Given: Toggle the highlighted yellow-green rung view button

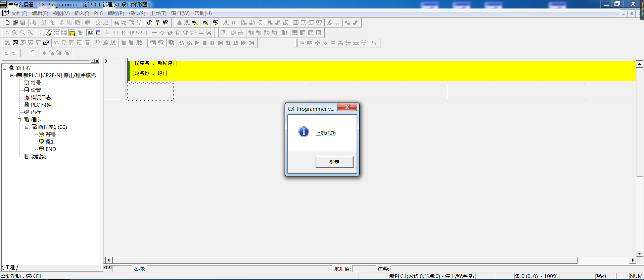Looking at the screenshot, I should coord(72,33).
